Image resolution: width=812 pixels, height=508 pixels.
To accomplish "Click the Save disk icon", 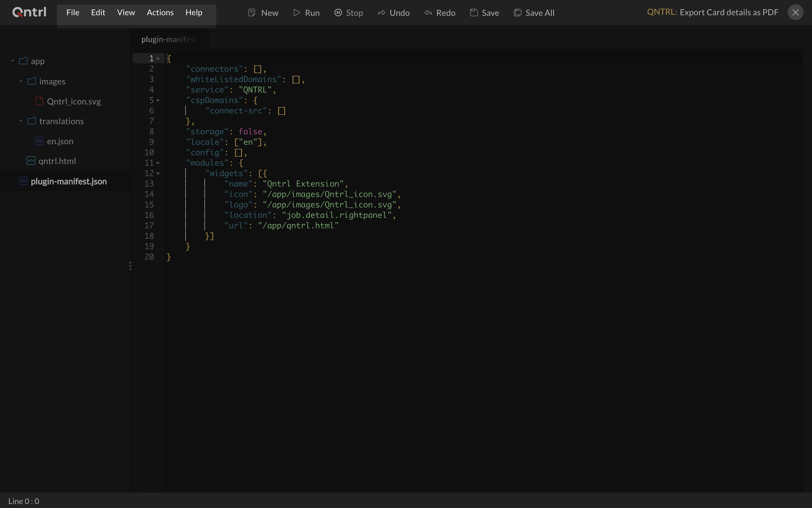I will [474, 13].
